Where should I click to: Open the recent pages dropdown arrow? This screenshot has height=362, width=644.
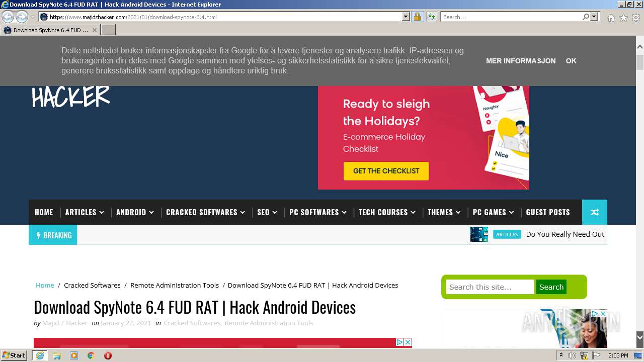(x=33, y=17)
